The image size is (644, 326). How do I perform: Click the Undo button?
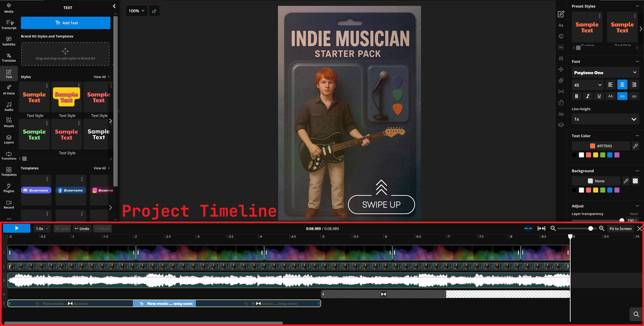click(82, 229)
